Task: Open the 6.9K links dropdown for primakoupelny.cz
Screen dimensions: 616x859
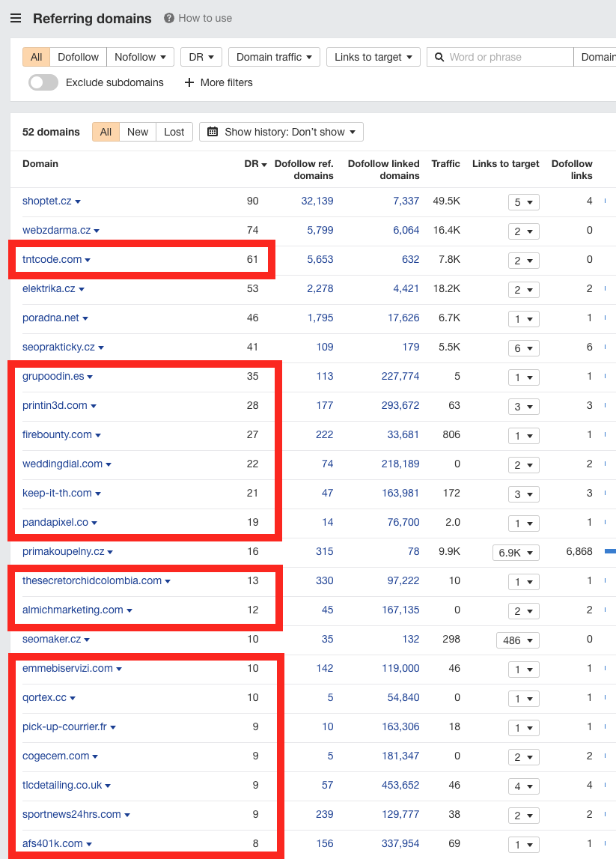Action: (516, 553)
